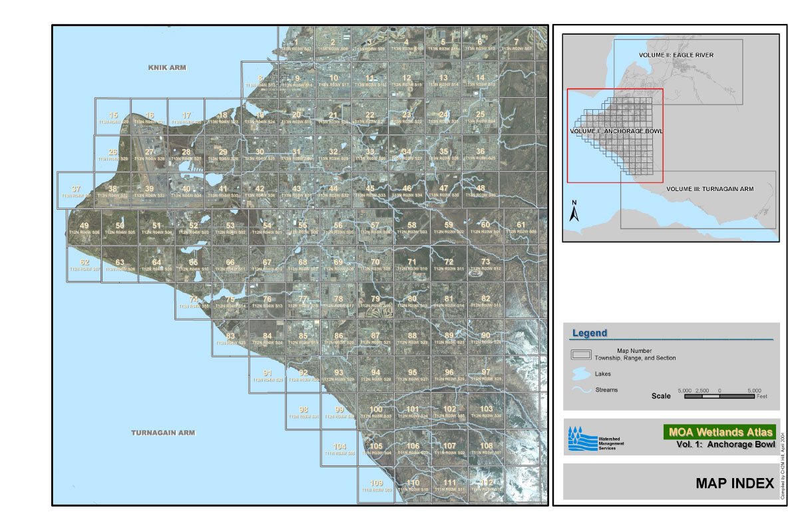Viewport: 812px width, 526px height.
Task: Click the KNIK ARM water label
Action: pyautogui.click(x=168, y=68)
